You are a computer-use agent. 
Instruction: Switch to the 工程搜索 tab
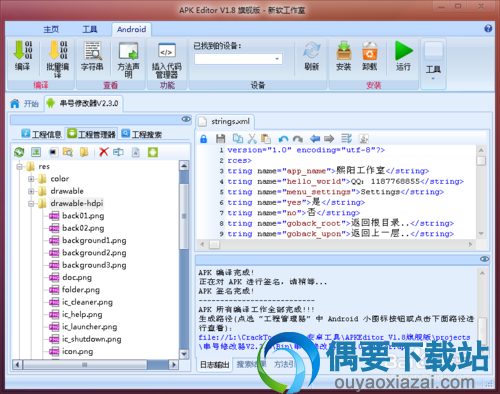pyautogui.click(x=142, y=134)
